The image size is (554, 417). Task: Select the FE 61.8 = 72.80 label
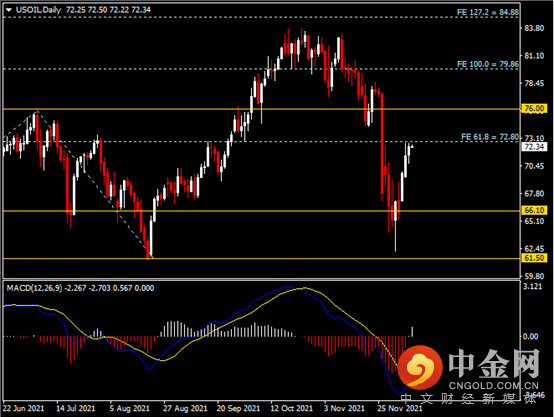click(x=490, y=137)
